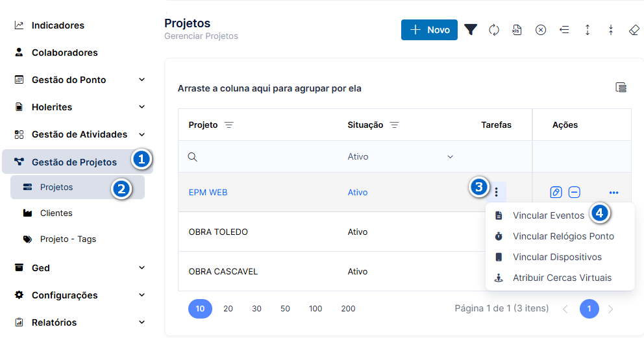Choose Vincular Eventos from the context menu
Screen dimensions: 644x338
(x=548, y=215)
